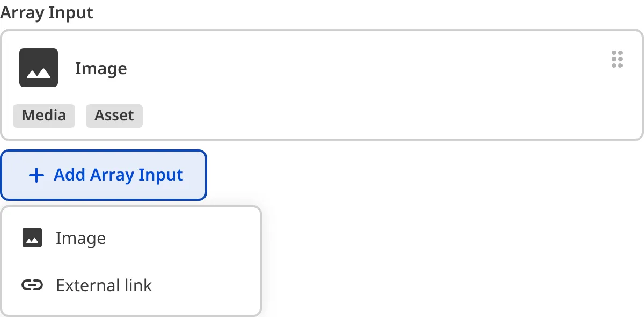644x317 pixels.
Task: Click the chain link icon beside External link
Action: pos(32,285)
